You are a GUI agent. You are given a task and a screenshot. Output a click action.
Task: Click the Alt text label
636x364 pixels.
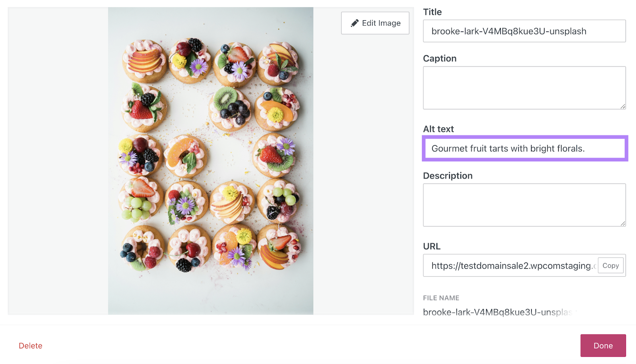[438, 129]
